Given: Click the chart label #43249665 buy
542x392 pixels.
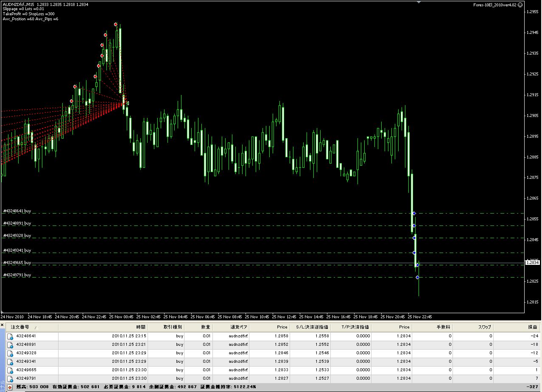Looking at the screenshot, I should 17,263.
